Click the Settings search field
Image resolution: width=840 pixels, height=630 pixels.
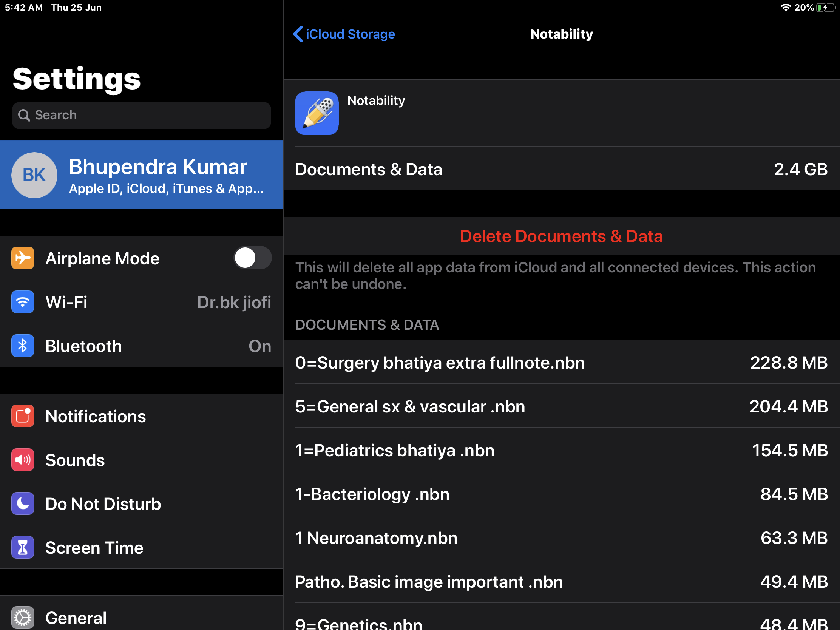[x=141, y=115]
